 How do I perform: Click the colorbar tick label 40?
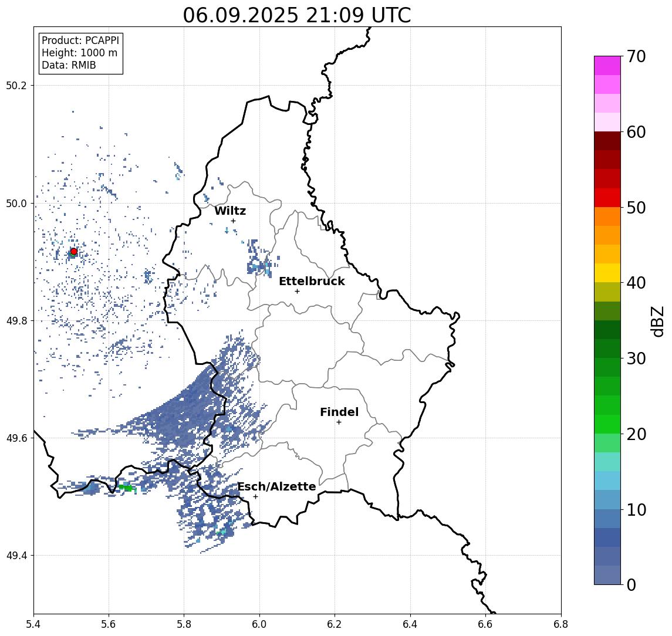(636, 283)
